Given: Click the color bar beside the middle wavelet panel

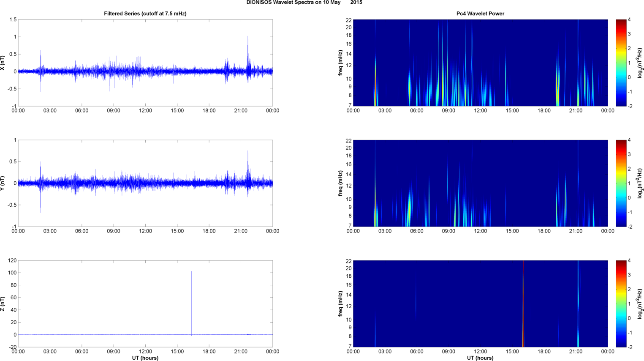Looking at the screenshot, I should [x=621, y=183].
